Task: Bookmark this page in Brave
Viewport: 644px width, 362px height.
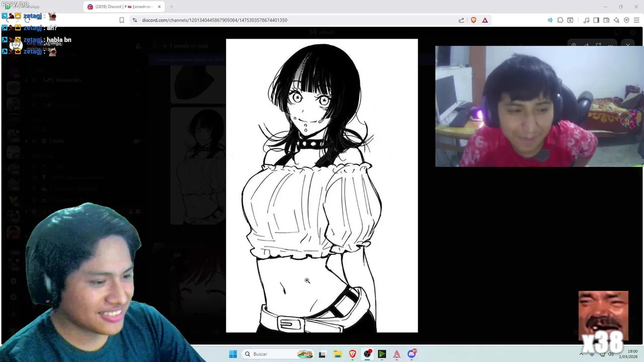Action: (x=122, y=20)
